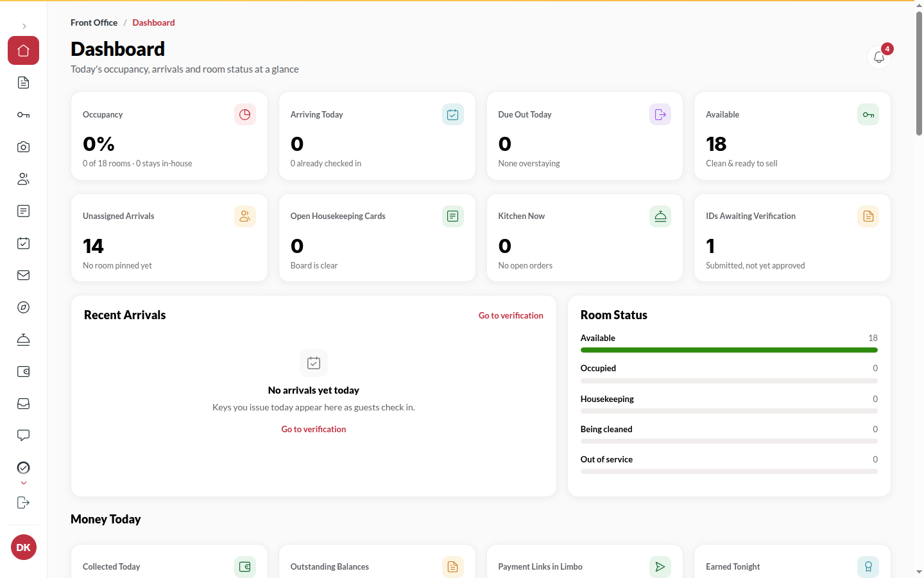Click the Occupied room status bar
924x578 pixels.
(x=729, y=381)
